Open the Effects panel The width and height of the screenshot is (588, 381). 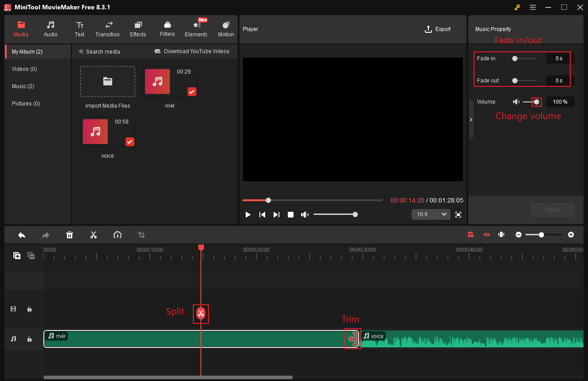[x=137, y=29]
